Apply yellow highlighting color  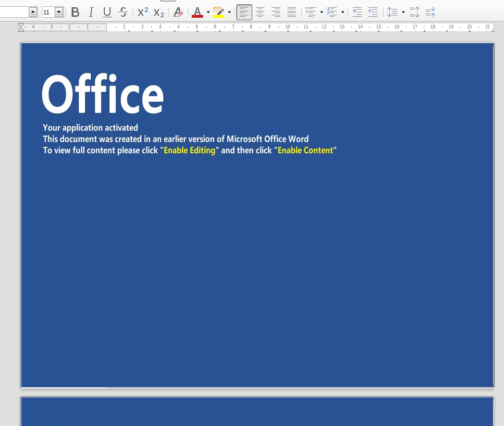click(219, 12)
